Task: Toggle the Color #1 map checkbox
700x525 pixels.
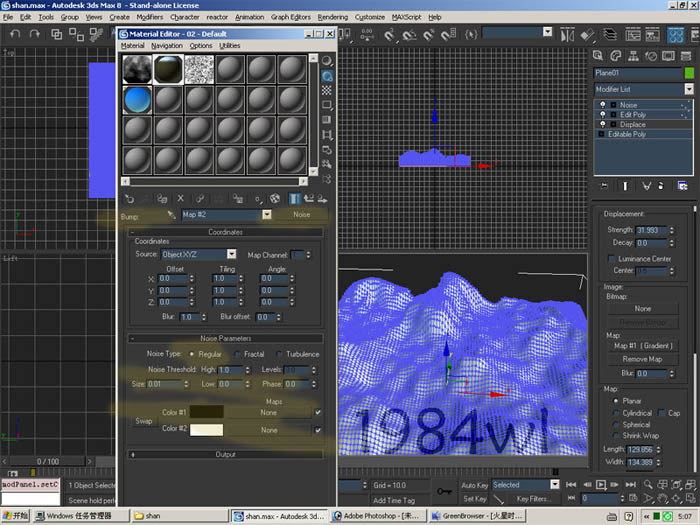Action: pos(318,412)
